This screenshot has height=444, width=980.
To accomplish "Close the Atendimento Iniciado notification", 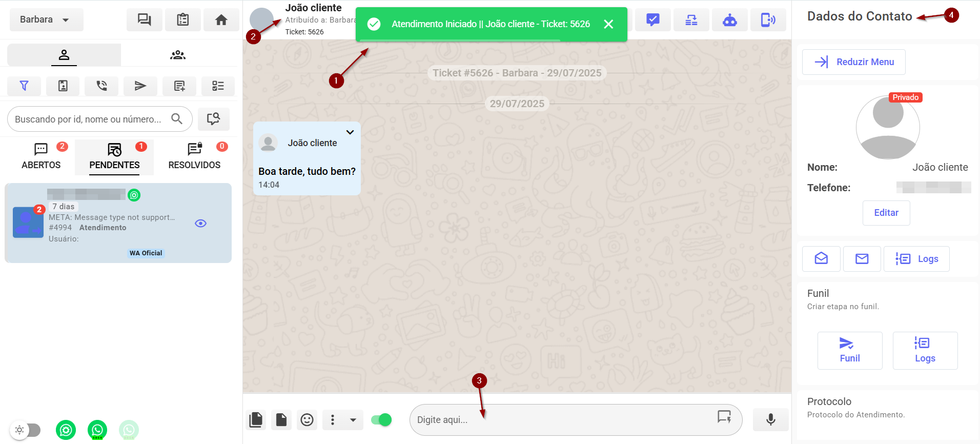I will (x=608, y=24).
